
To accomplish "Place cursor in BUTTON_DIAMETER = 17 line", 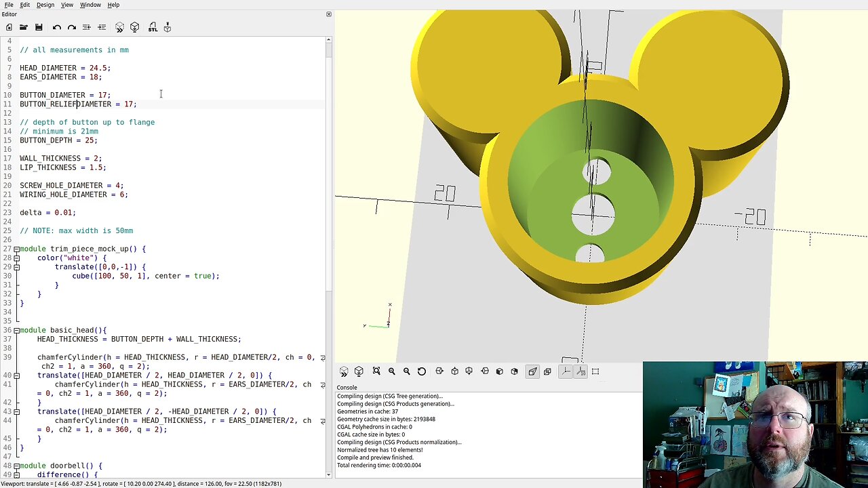I will [x=65, y=95].
